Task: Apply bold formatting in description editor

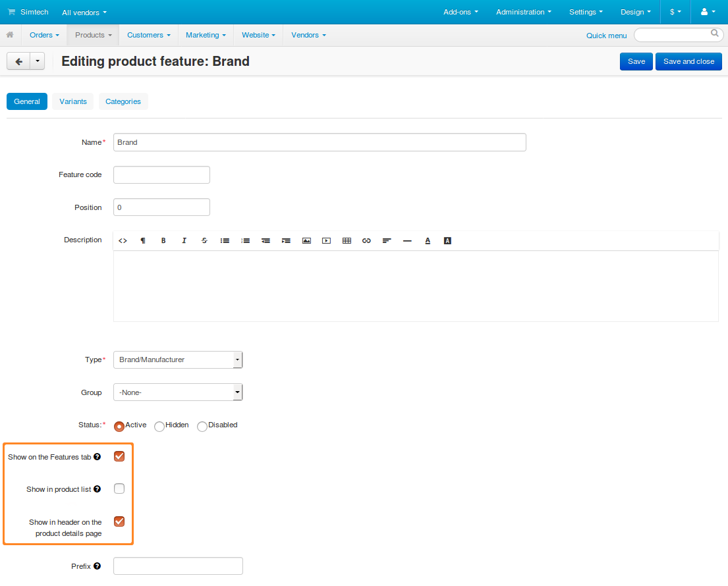Action: click(163, 240)
